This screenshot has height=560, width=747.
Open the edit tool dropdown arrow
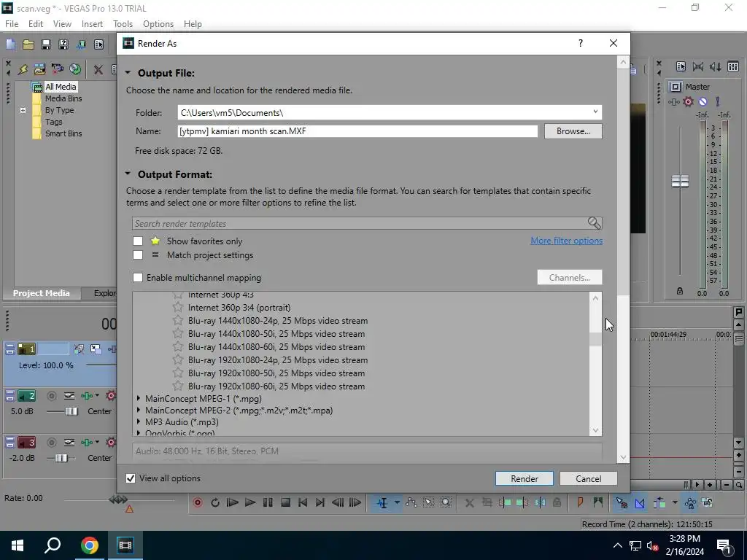point(396,502)
